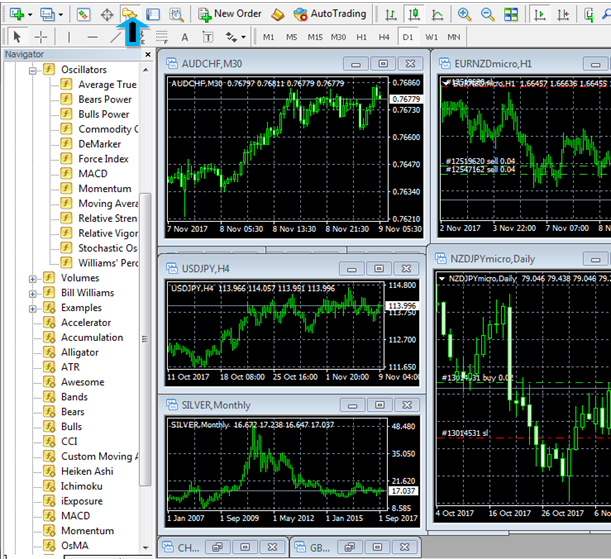Expand the Volumes folder in Navigator
Viewport: 611px width, 559px height.
tap(33, 278)
